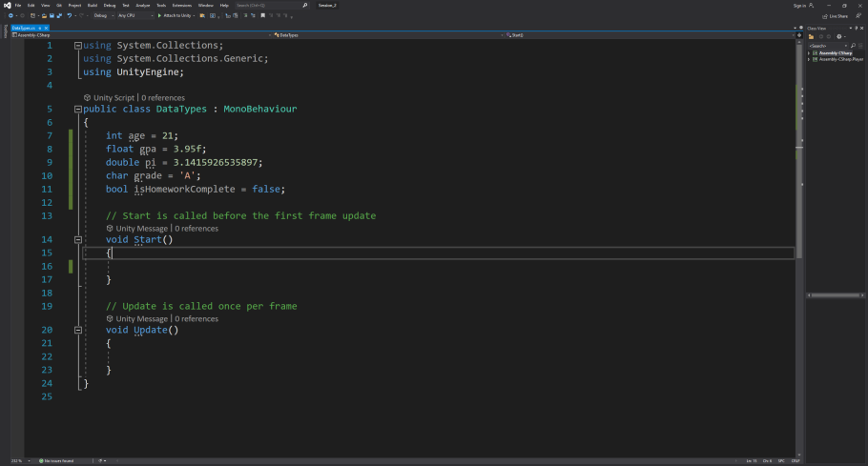868x466 pixels.
Task: Click the New Project toolbar icon
Action: point(32,15)
